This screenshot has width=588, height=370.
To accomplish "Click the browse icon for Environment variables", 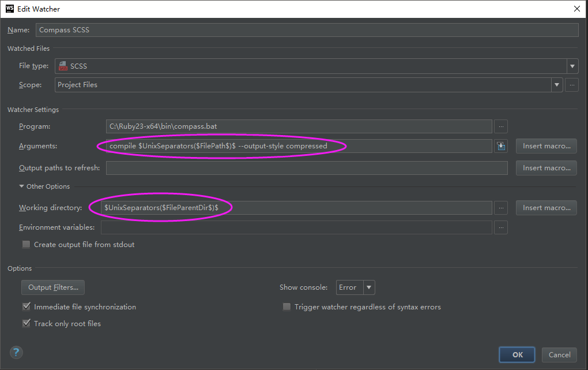I will coord(500,227).
